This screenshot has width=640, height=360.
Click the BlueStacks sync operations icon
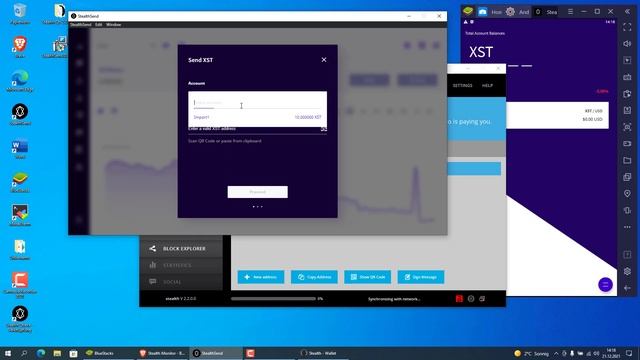pyautogui.click(x=627, y=94)
